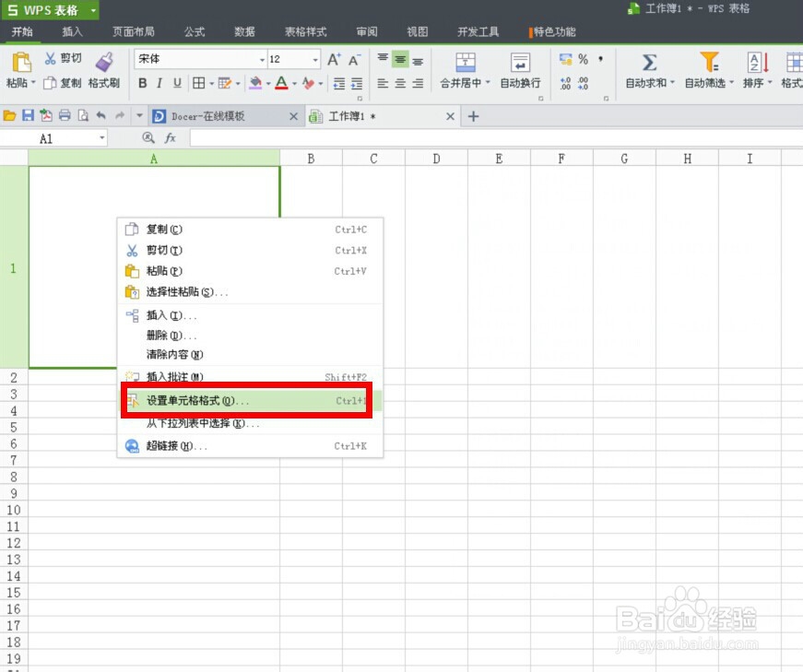The image size is (803, 672).
Task: Switch to the 插入 ribbon tab
Action: [72, 31]
